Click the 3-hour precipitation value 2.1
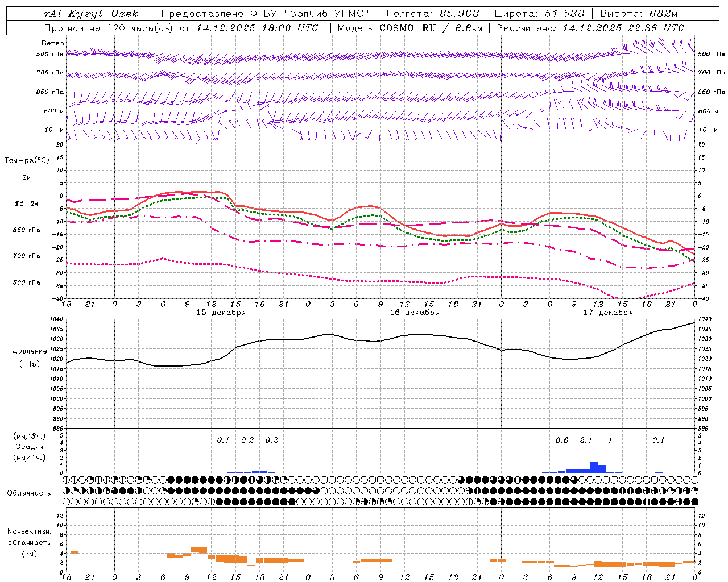This screenshot has height=582, width=728. tap(586, 440)
